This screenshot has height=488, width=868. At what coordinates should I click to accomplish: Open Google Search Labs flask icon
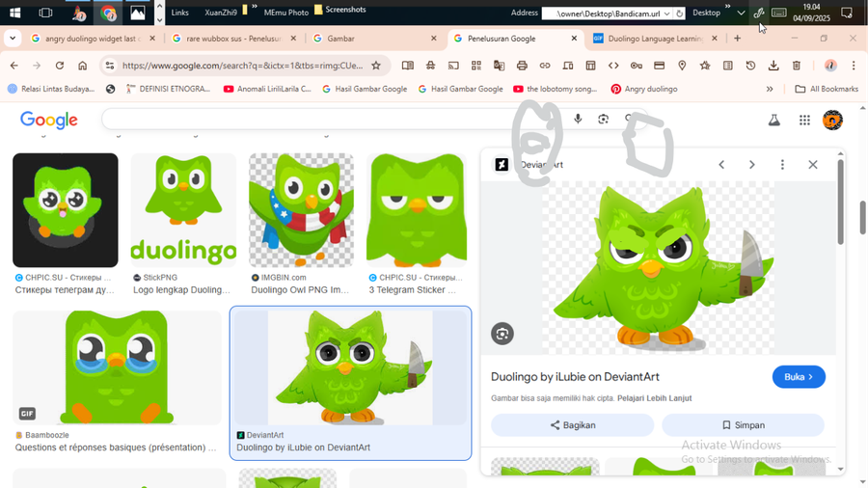click(773, 120)
